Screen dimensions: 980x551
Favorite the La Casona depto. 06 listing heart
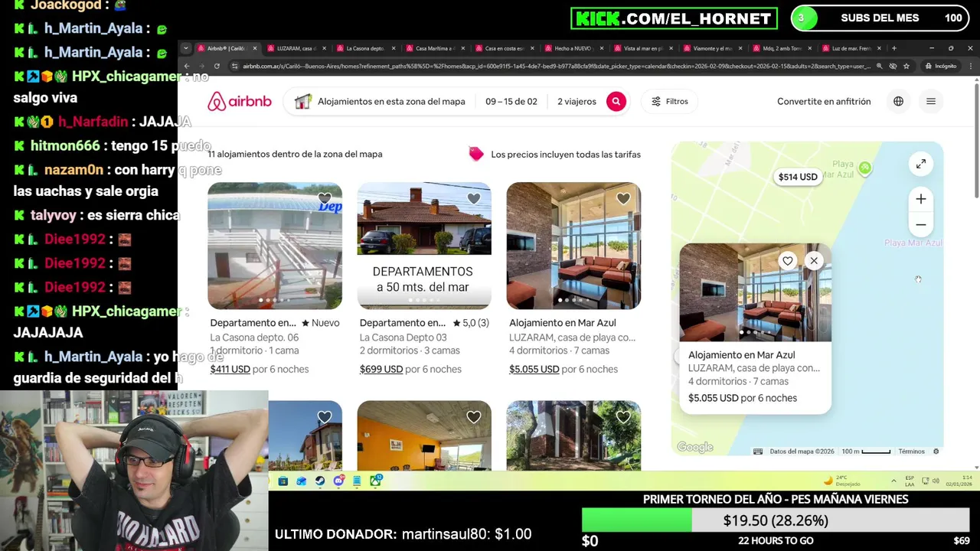[325, 199]
